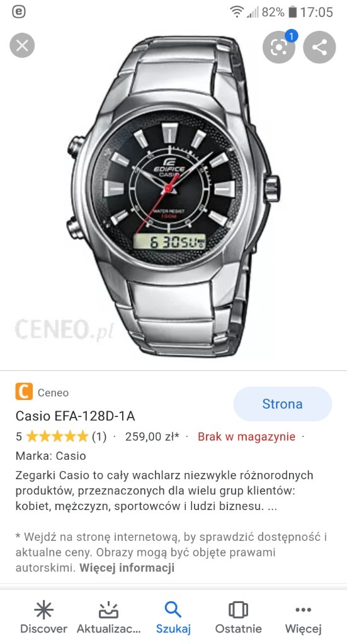Tap the product description text
The image size is (347, 644).
[164, 491]
